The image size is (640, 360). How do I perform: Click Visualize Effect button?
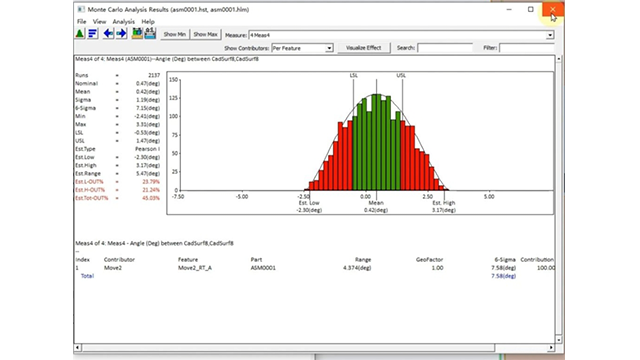pyautogui.click(x=363, y=48)
